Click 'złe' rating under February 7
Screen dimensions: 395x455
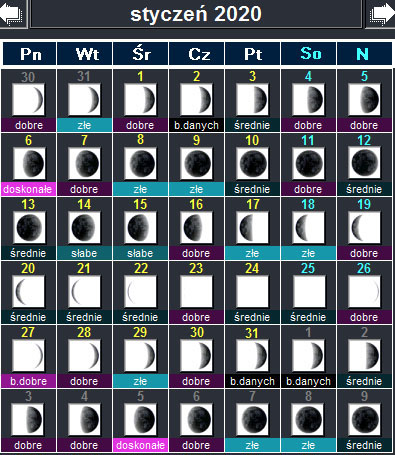point(252,445)
